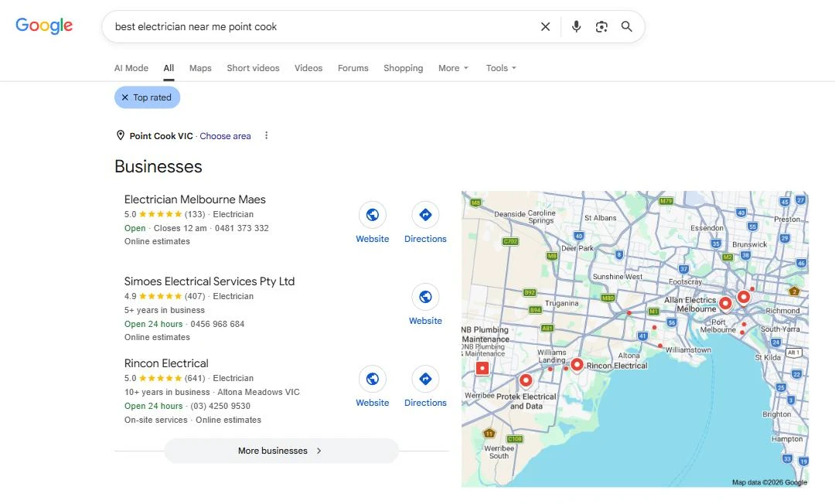Switch to Maps tab

[200, 68]
